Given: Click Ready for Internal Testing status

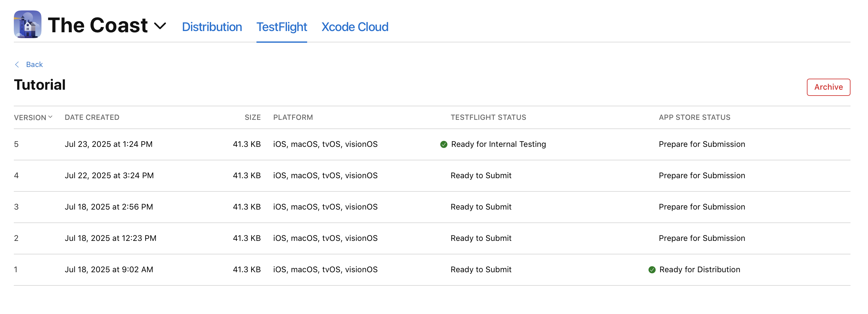Looking at the screenshot, I should (x=498, y=144).
